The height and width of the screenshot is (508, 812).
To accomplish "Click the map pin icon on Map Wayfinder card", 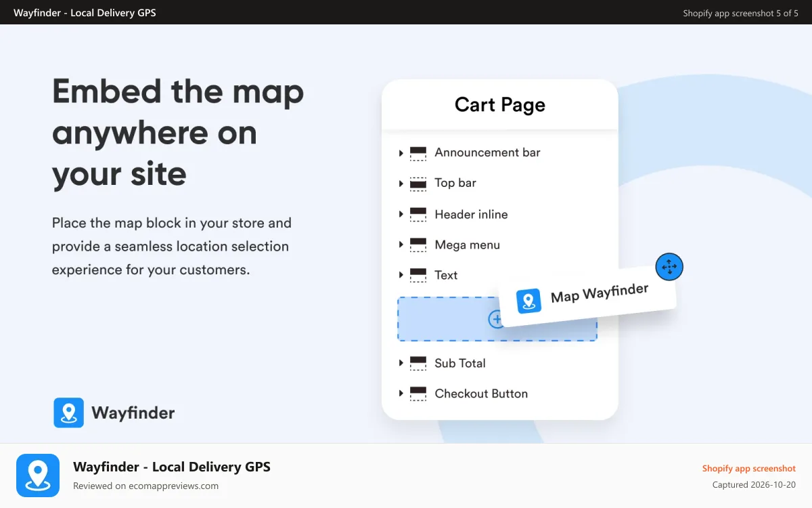I will click(528, 301).
